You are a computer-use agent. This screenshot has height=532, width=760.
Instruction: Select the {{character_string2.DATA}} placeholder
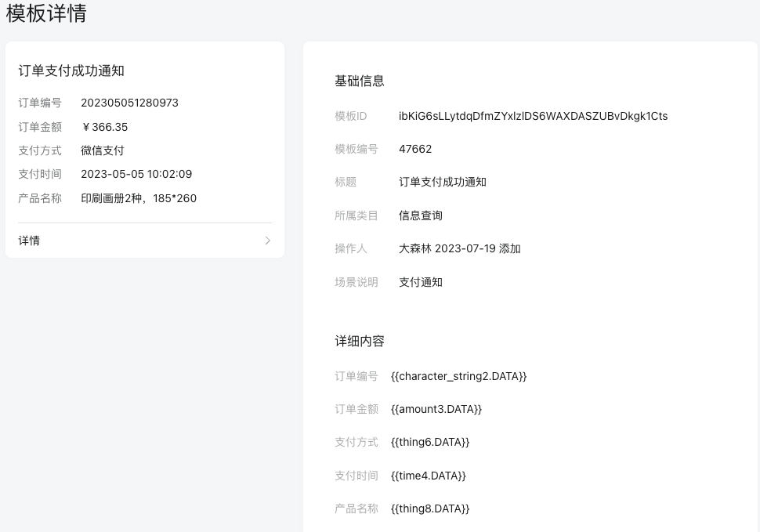click(x=458, y=376)
